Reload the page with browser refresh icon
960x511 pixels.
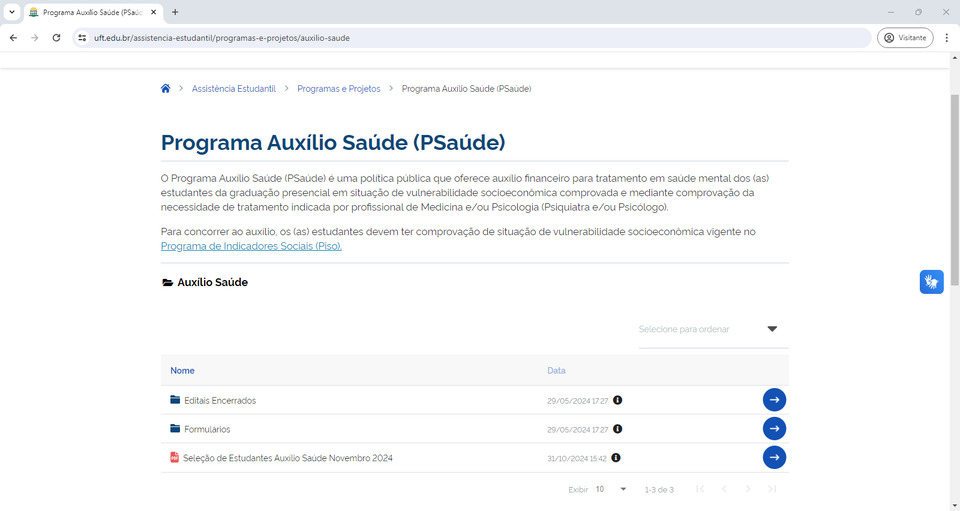pos(57,38)
